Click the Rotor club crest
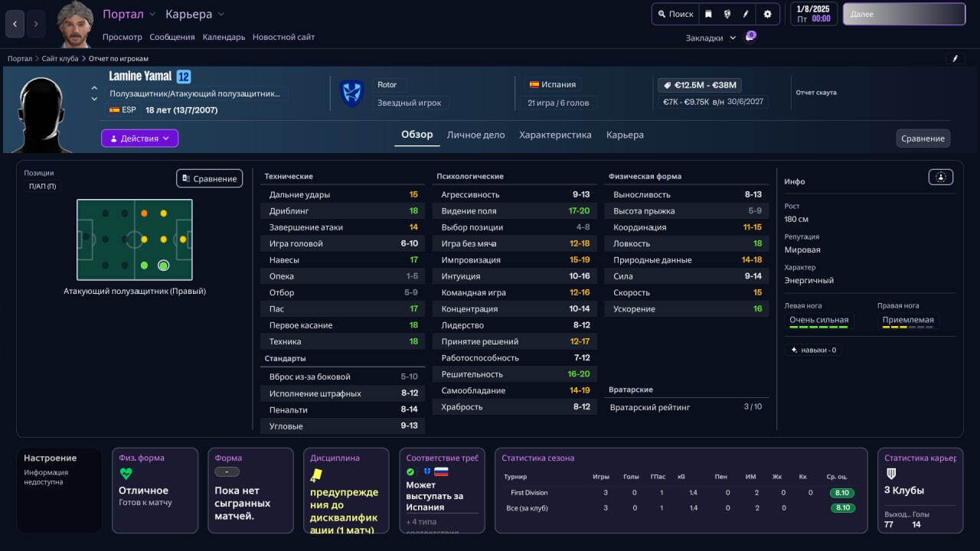The width and height of the screenshot is (980, 551). pyautogui.click(x=351, y=93)
